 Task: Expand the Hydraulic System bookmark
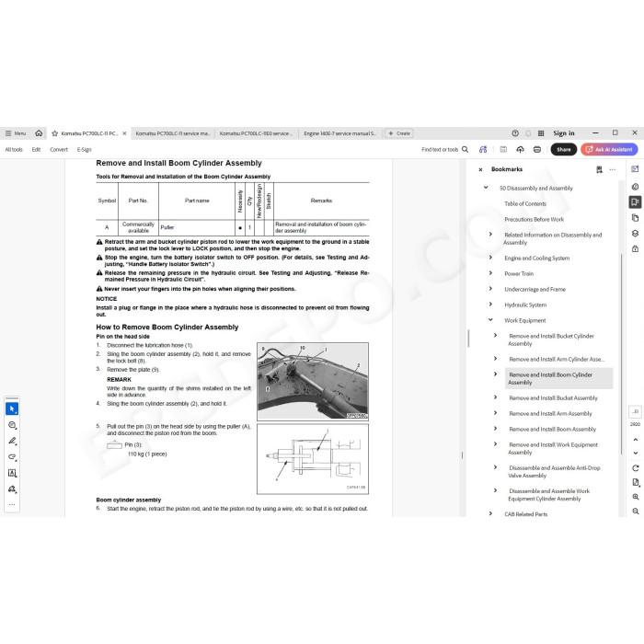click(x=490, y=305)
